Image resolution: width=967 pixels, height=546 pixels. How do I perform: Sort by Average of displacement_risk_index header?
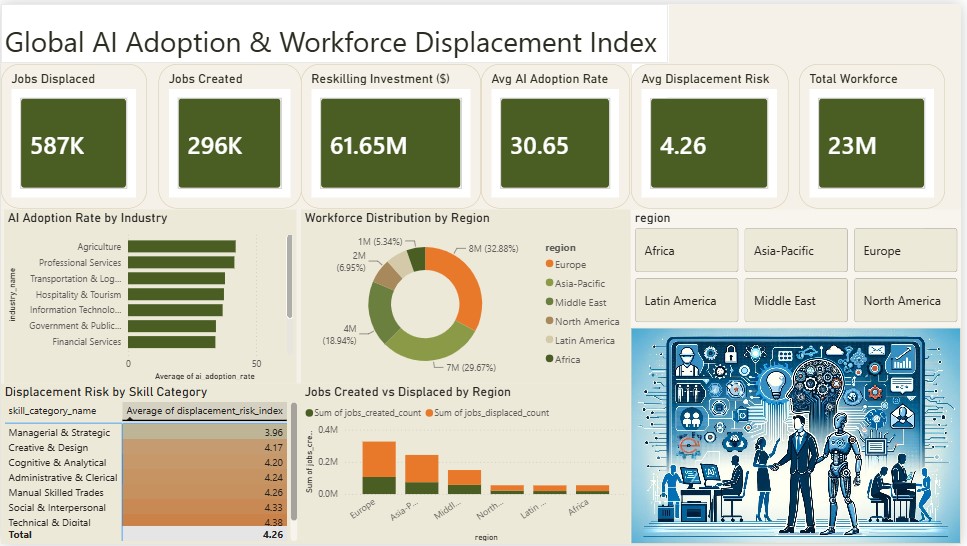click(205, 411)
